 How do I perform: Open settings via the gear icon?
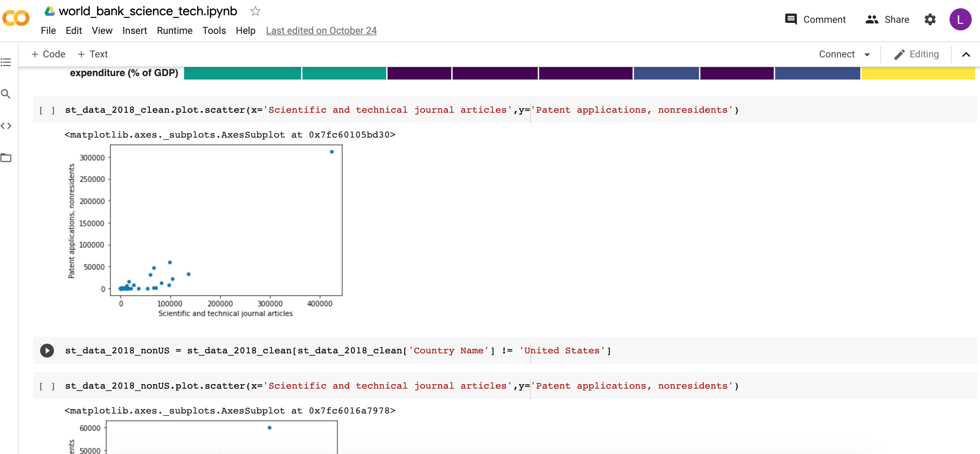pyautogui.click(x=929, y=19)
